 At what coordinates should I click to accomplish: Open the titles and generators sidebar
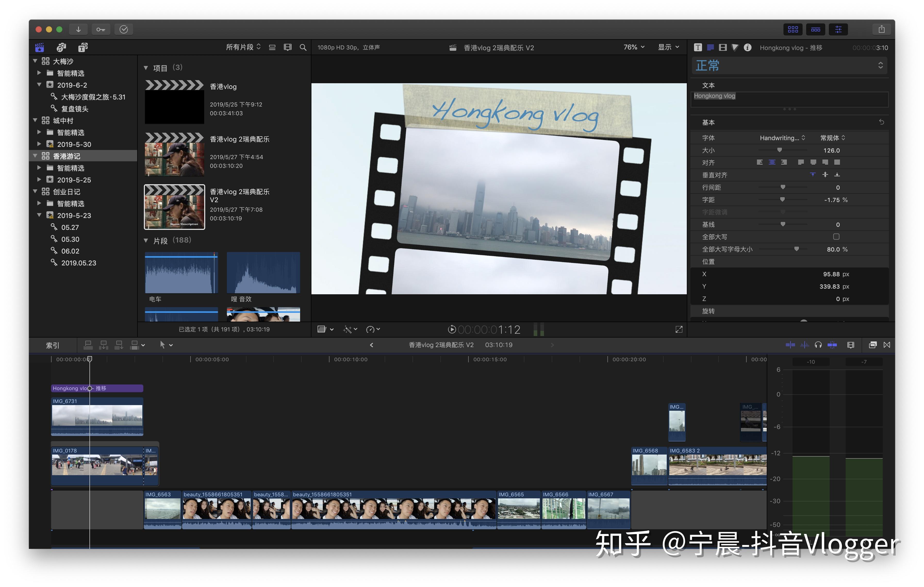[83, 47]
